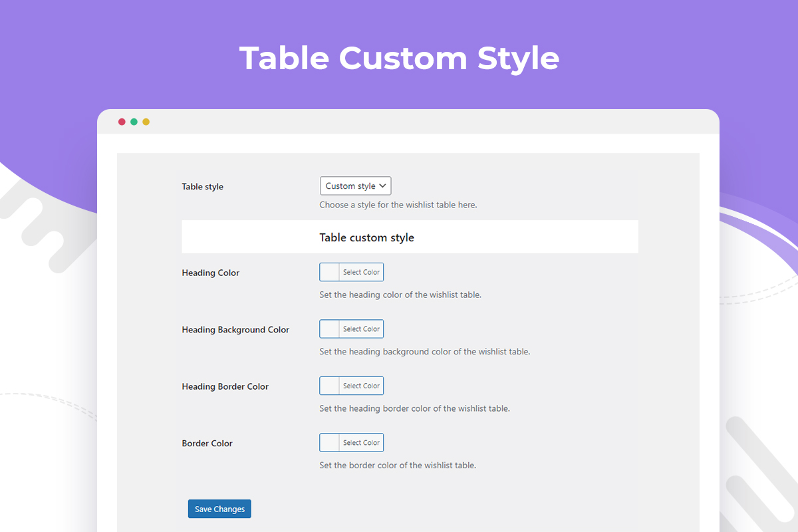Click the red window dot
Screen dimensions: 798x532
pos(122,122)
